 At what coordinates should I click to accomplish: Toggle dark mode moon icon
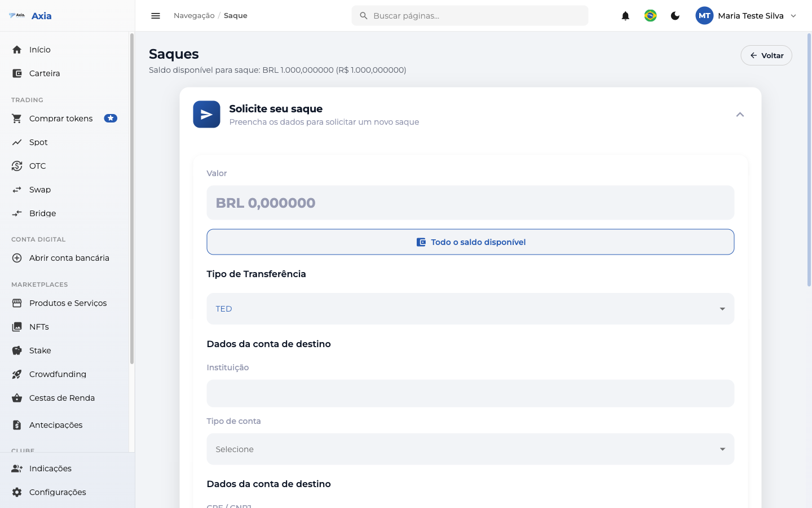pyautogui.click(x=675, y=16)
